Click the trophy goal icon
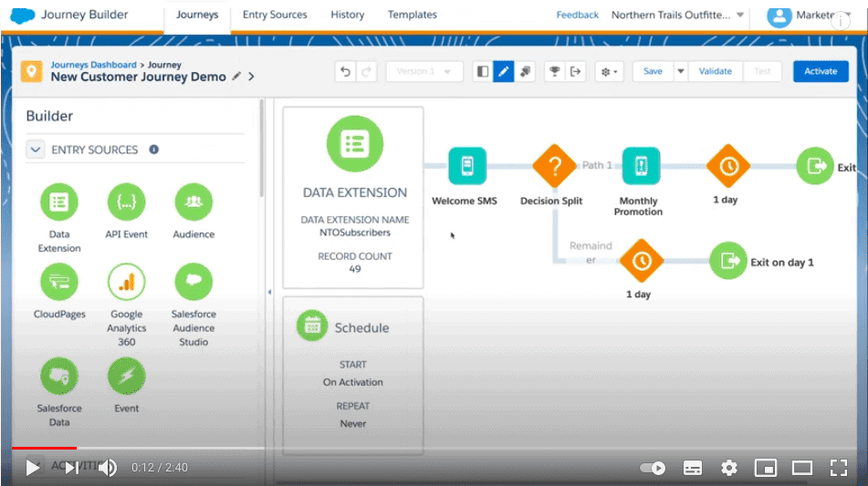The image size is (868, 486). click(553, 71)
